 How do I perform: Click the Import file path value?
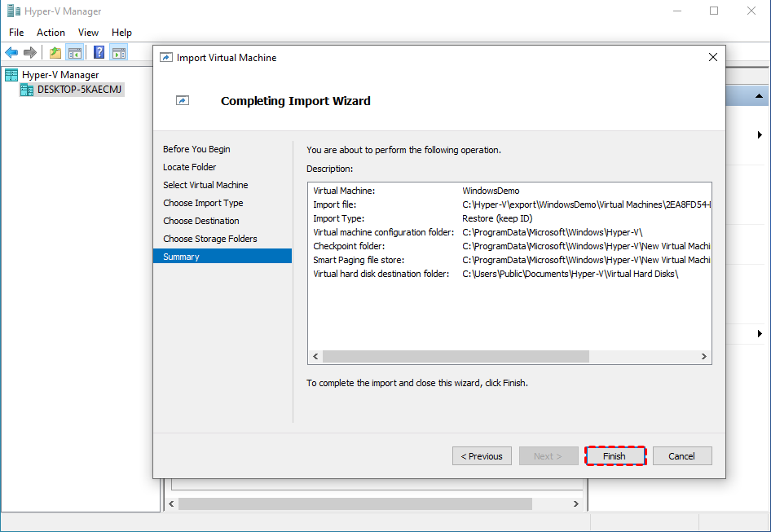point(587,204)
